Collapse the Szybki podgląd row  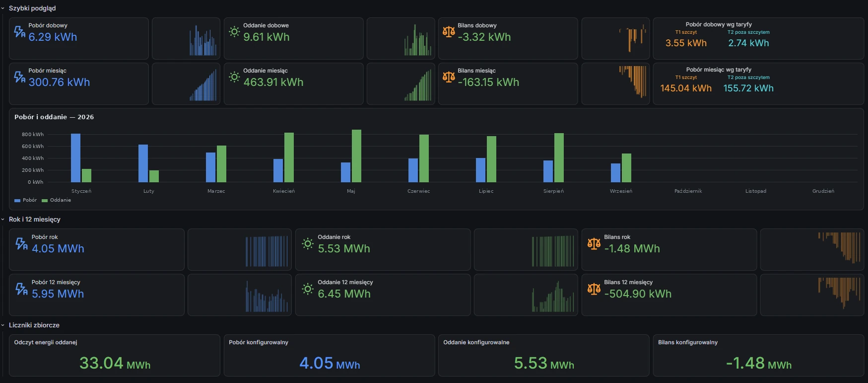click(x=32, y=8)
